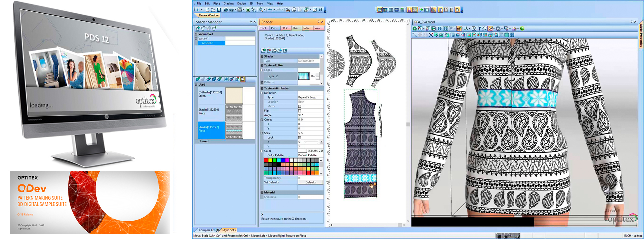
Task: Click the text T icon in 3D toolbar
Action: 479,28
